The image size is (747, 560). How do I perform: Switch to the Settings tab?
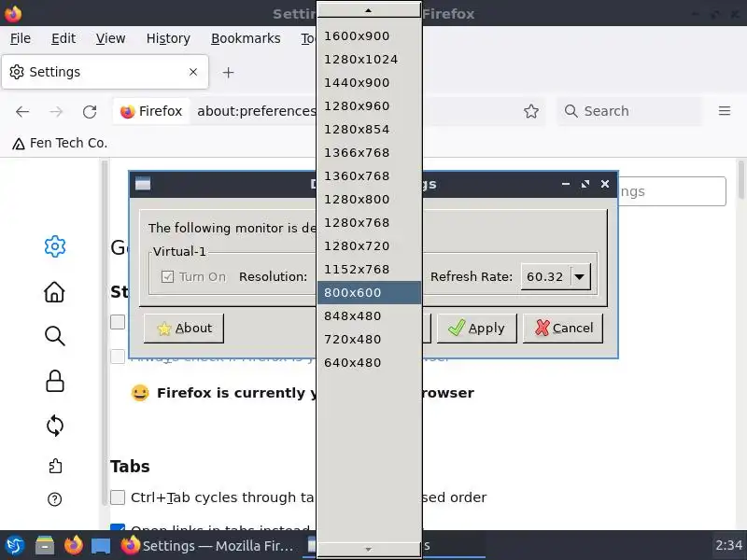[x=105, y=72]
